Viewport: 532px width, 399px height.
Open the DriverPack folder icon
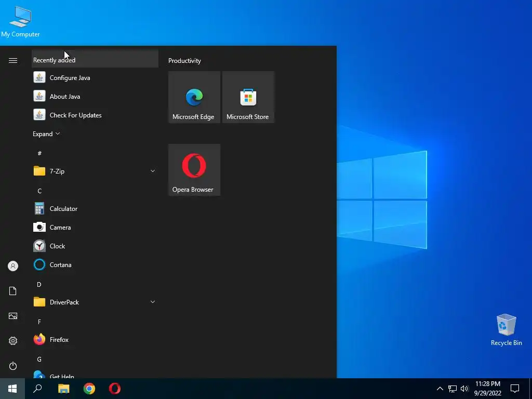[39, 302]
